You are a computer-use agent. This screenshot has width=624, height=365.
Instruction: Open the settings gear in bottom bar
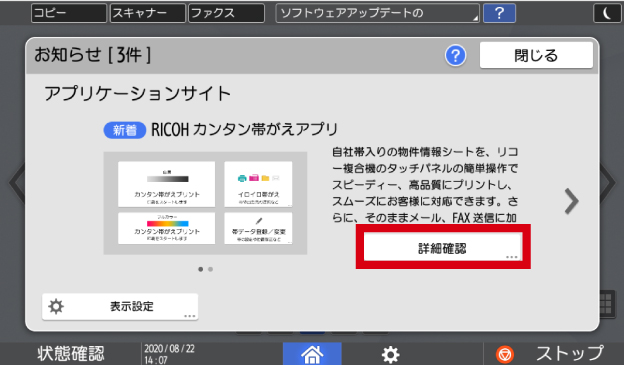click(x=390, y=354)
